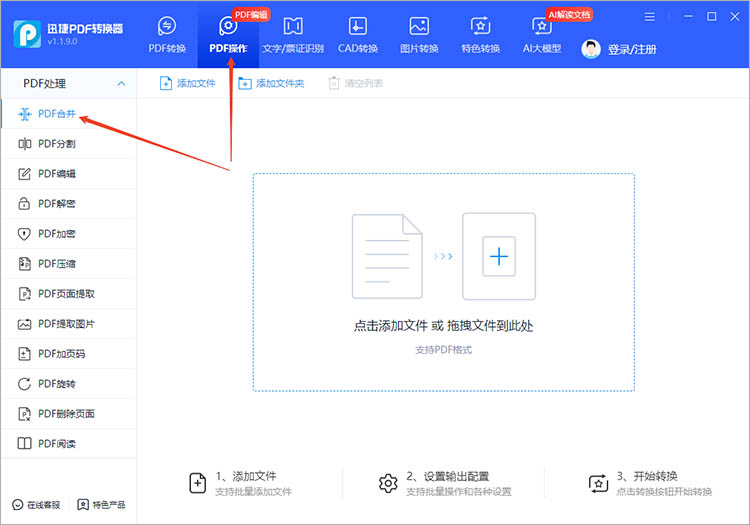This screenshot has width=750, height=525.
Task: Click the 3、开始转换 step label
Action: [x=647, y=476]
